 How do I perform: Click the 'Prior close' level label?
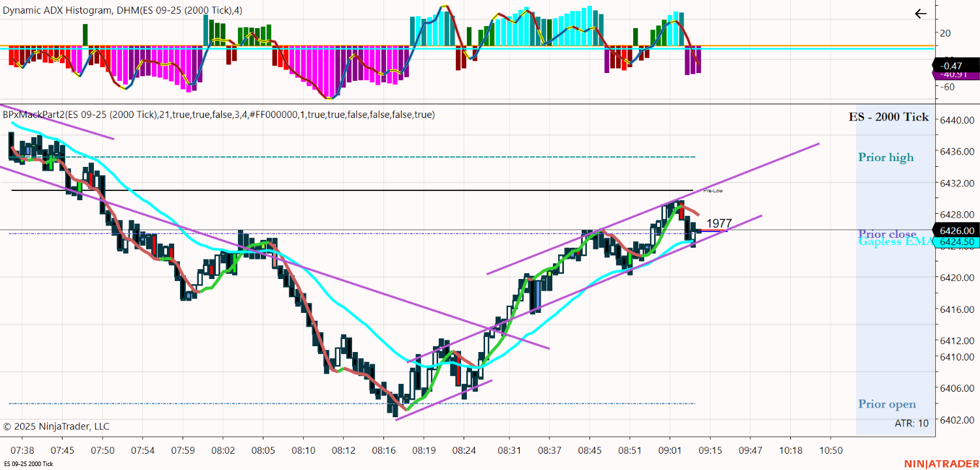(x=887, y=234)
